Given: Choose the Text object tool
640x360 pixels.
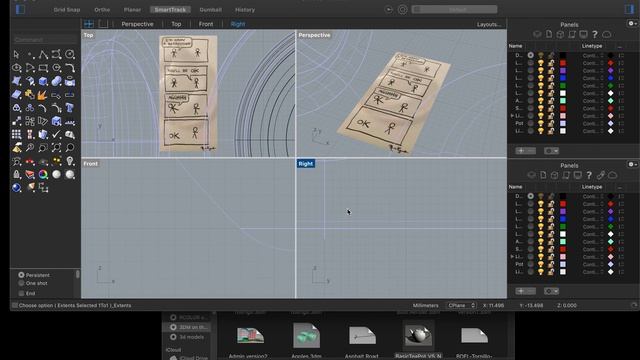Looking at the screenshot, I should tap(70, 108).
